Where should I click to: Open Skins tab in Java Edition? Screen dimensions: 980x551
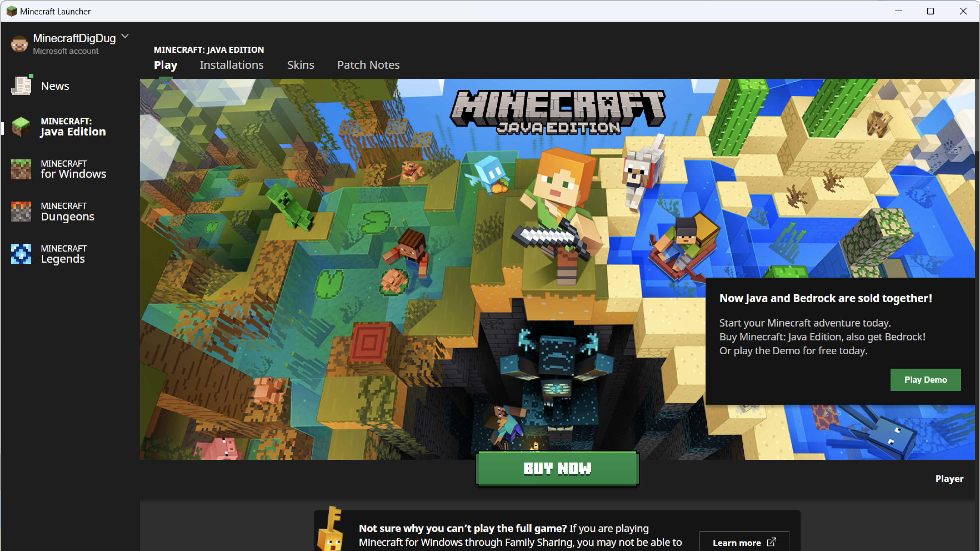[301, 65]
